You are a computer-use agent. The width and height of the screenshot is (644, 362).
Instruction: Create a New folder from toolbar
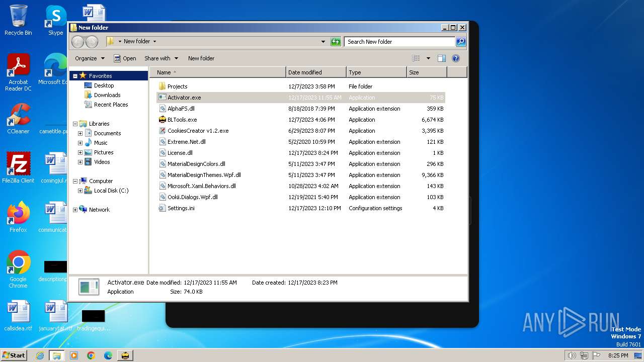(x=201, y=58)
